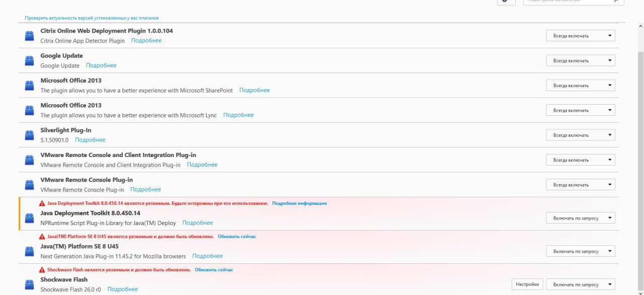Screen dimensions: 644x295
Task: Open the activation dropdown for the Office Lync plugin
Action: point(581,110)
